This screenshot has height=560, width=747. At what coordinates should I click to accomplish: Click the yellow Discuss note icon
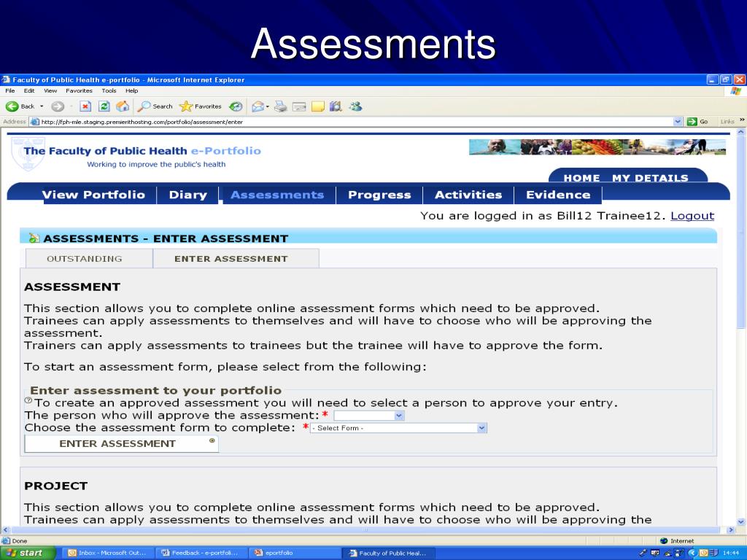point(318,106)
